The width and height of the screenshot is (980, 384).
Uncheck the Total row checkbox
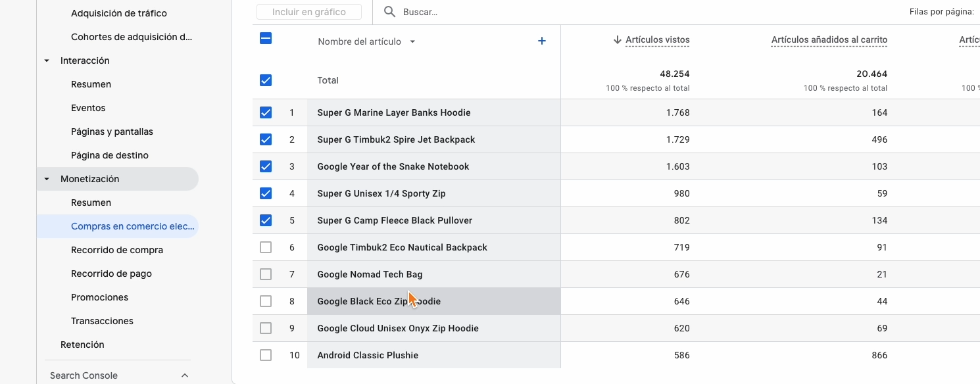pyautogui.click(x=266, y=80)
